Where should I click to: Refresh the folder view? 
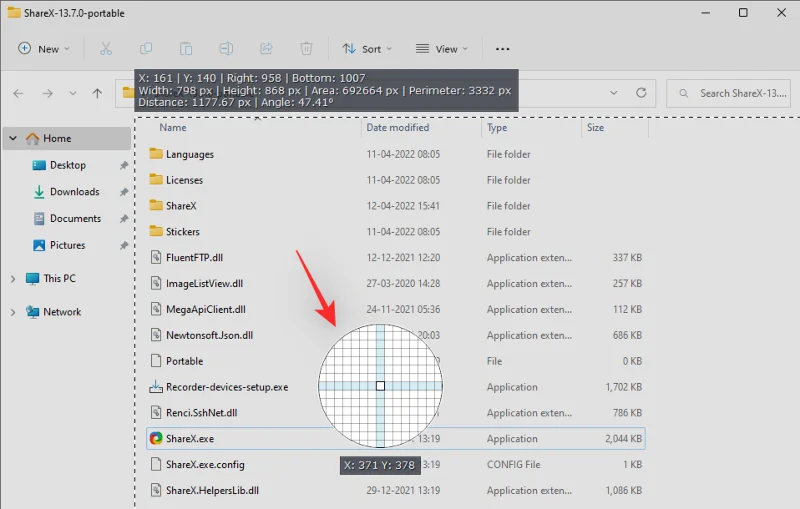pos(641,93)
